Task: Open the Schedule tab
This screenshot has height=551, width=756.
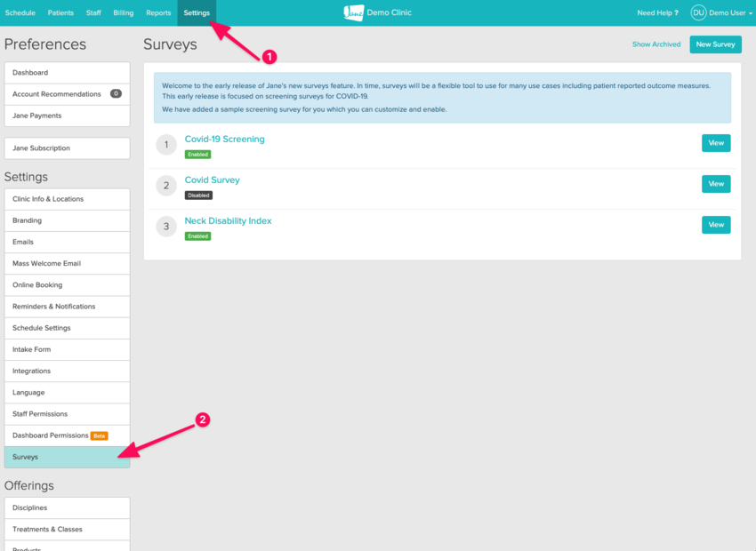Action: pyautogui.click(x=20, y=13)
